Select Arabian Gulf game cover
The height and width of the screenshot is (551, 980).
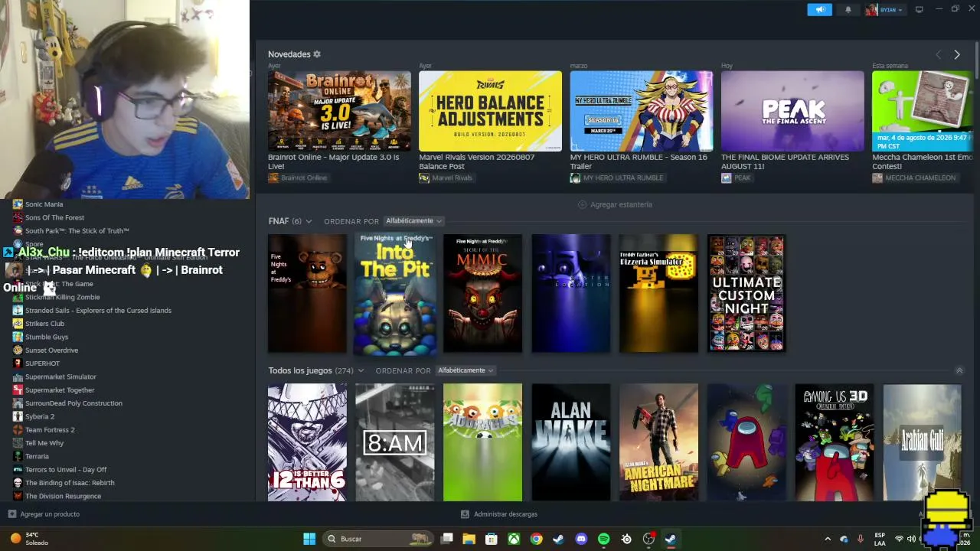[923, 442]
